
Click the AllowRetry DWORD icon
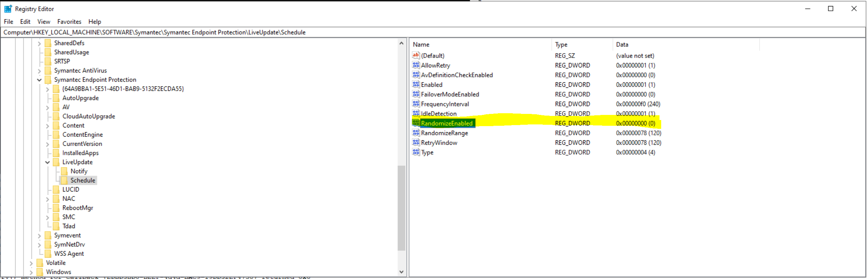(x=416, y=65)
